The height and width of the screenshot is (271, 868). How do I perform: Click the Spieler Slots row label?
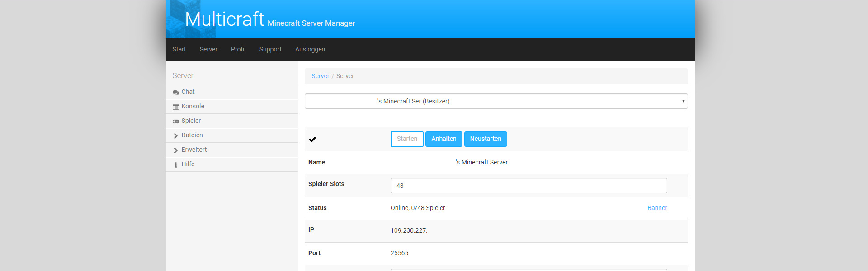[326, 184]
